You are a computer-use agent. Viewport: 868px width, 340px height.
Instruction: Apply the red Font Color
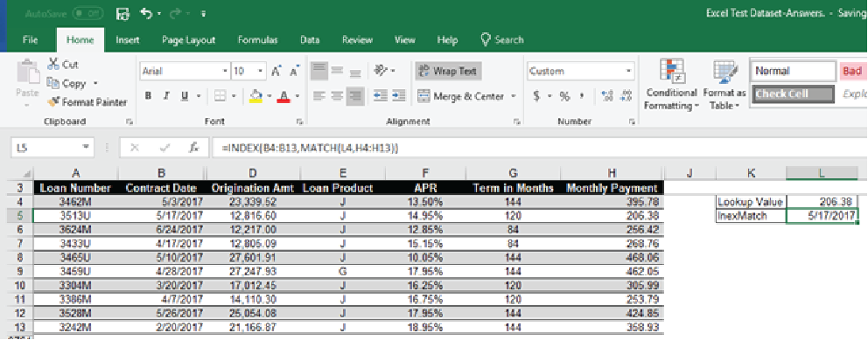point(283,97)
